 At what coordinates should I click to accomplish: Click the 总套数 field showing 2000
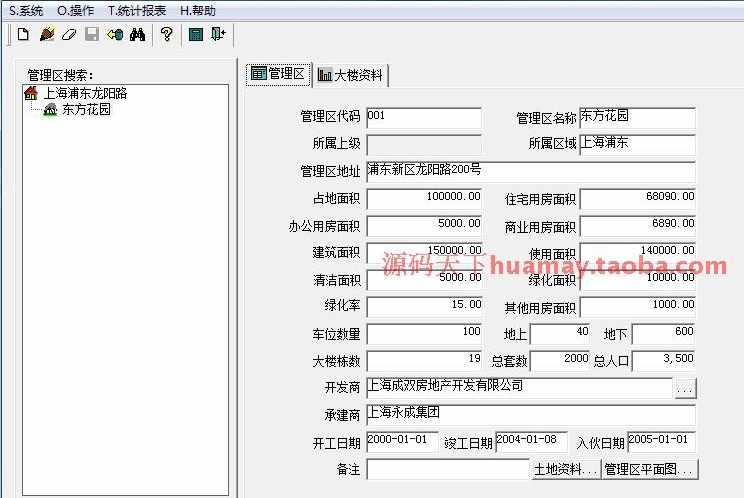[559, 361]
